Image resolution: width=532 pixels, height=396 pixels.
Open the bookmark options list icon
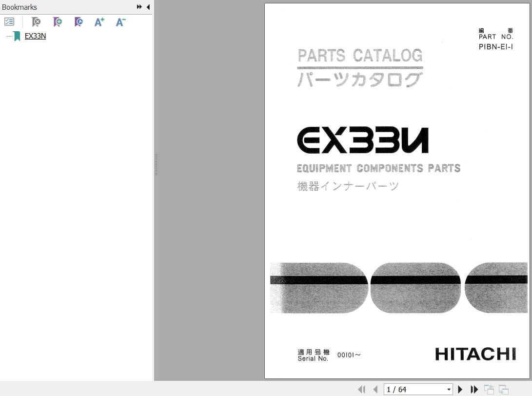(x=9, y=22)
